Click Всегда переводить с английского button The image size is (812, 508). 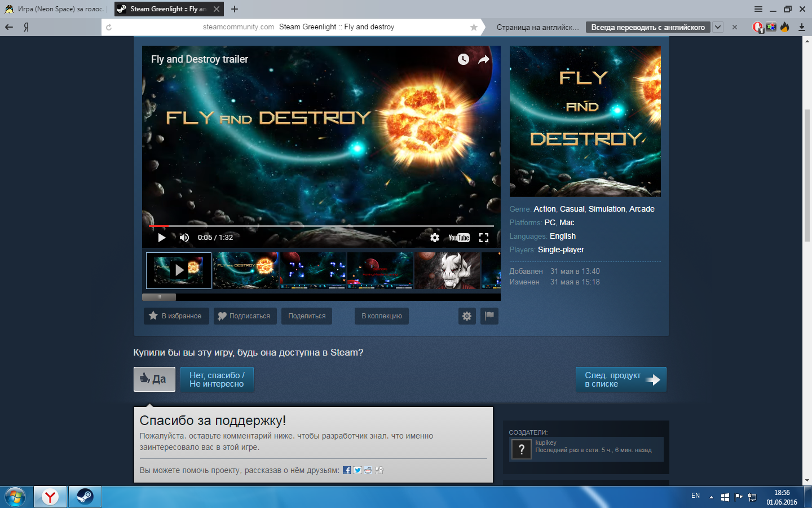[x=648, y=27]
